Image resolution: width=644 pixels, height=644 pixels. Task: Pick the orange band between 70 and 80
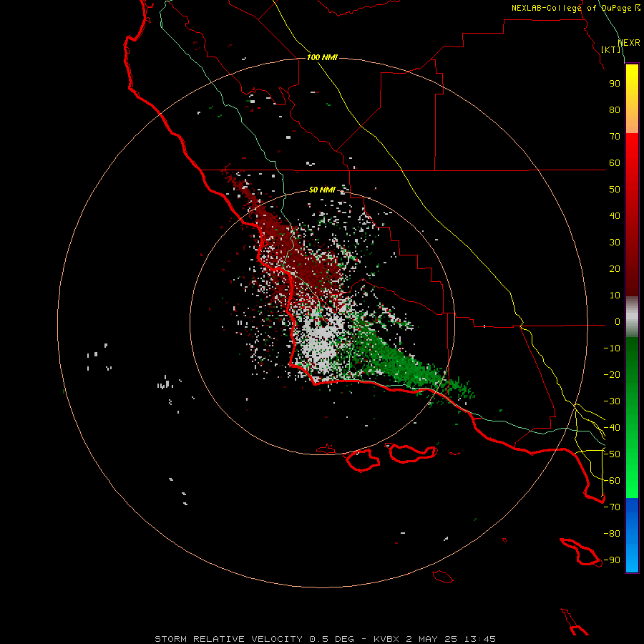632,123
